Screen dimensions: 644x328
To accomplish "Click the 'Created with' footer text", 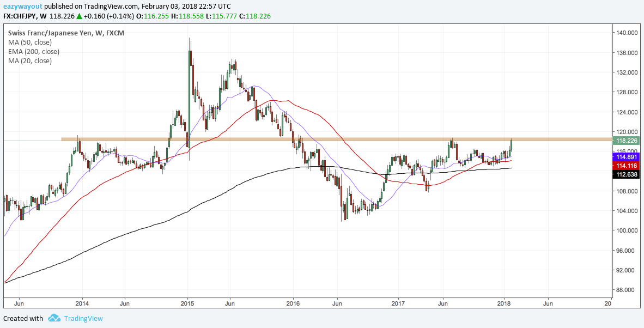I will point(23,318).
